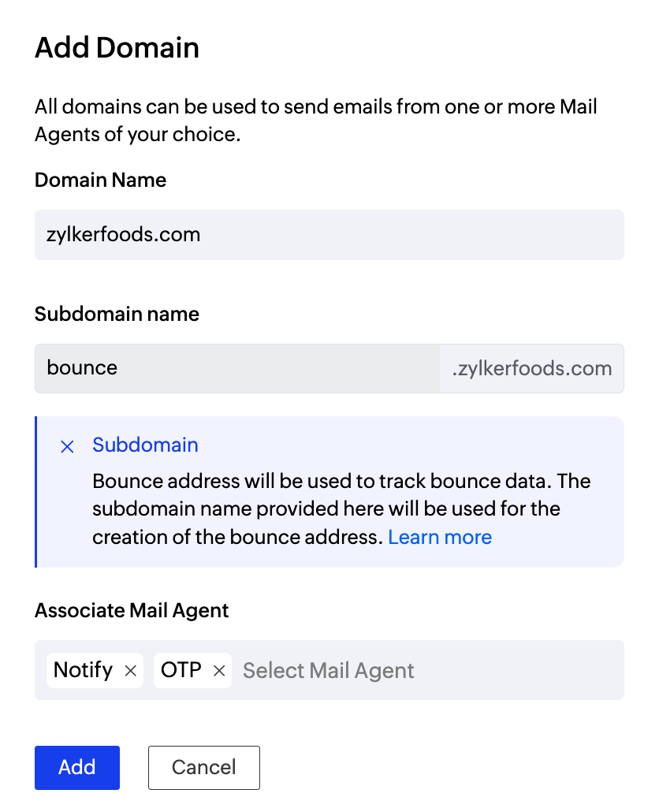The width and height of the screenshot is (659, 812).
Task: Open the Learn more link
Action: tap(440, 538)
